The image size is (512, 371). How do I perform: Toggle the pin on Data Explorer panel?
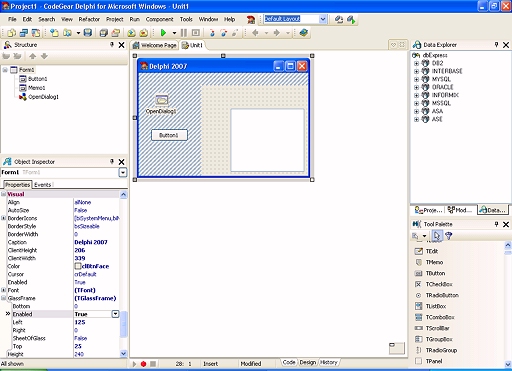point(496,45)
